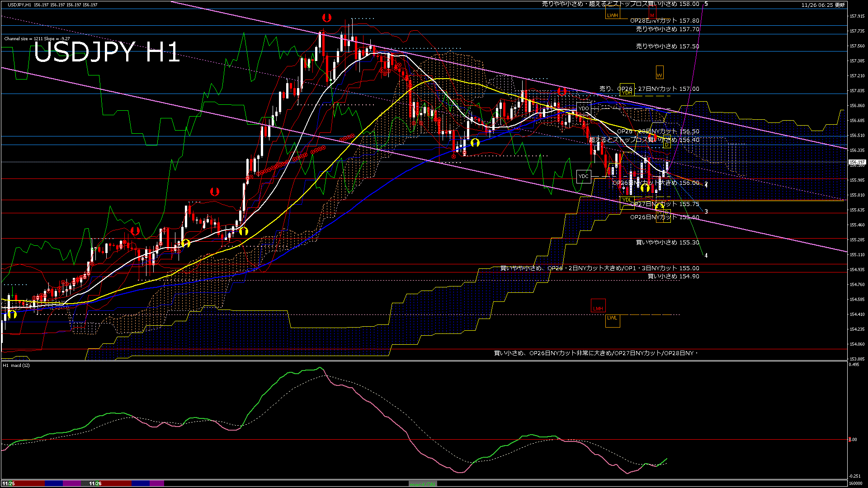Click the 買い小さめ 154.90 level label

coord(673,277)
